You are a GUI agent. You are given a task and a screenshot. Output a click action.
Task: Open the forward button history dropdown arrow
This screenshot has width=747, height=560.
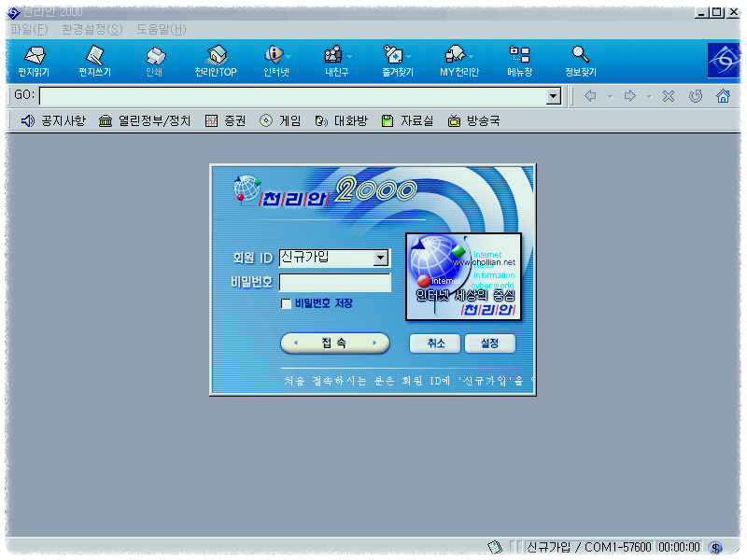[x=649, y=97]
